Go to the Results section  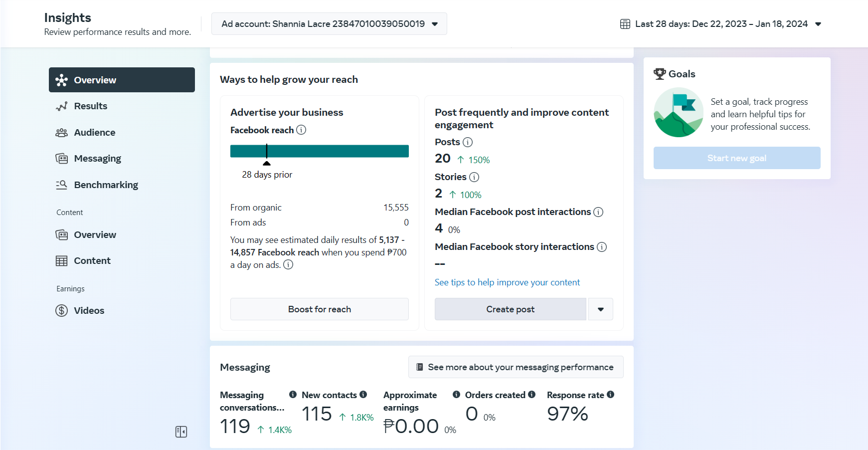coord(122,106)
